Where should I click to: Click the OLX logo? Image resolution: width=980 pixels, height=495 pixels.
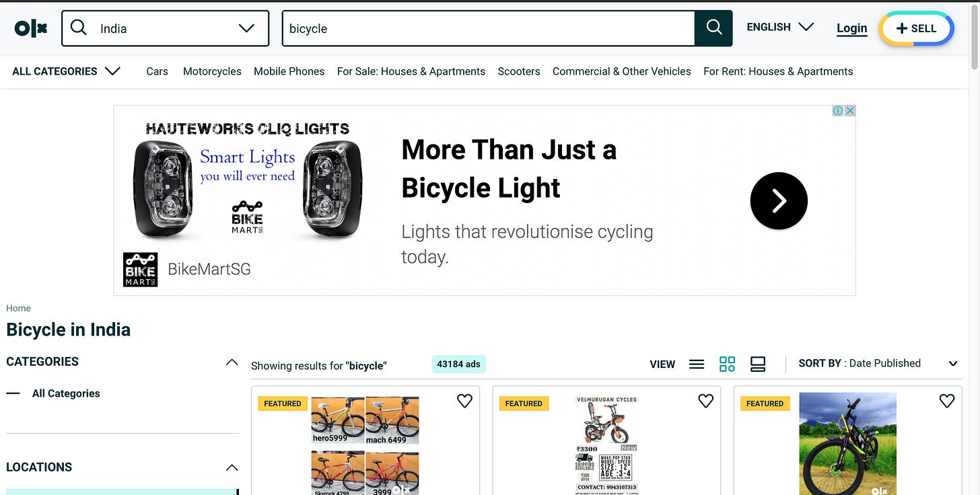30,28
